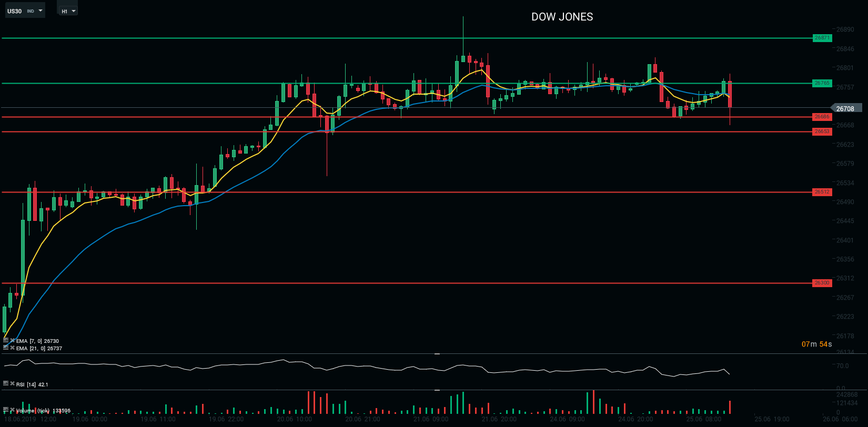Click the 26846 price axis label

845,49
